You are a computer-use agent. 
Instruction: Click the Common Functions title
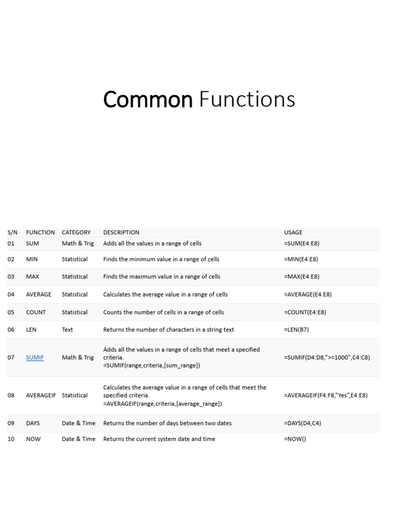point(199,99)
